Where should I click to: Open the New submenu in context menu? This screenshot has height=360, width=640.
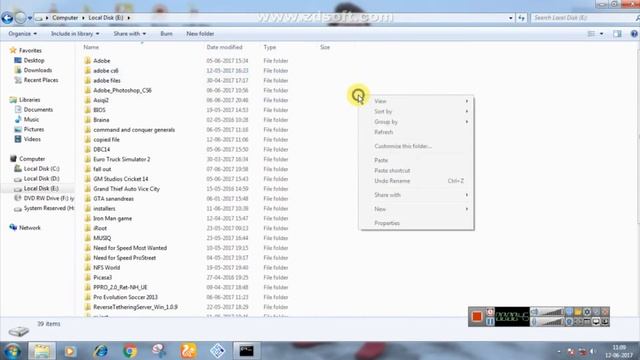click(416, 209)
